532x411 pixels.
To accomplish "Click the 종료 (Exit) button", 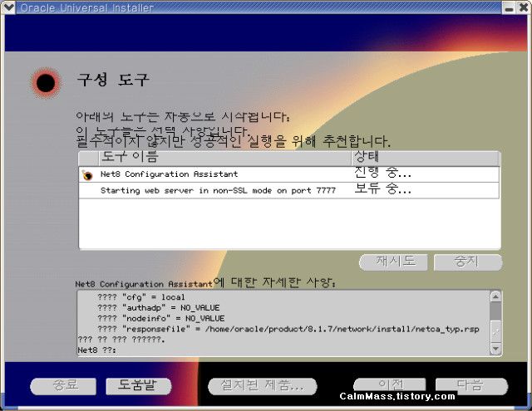I will point(63,386).
